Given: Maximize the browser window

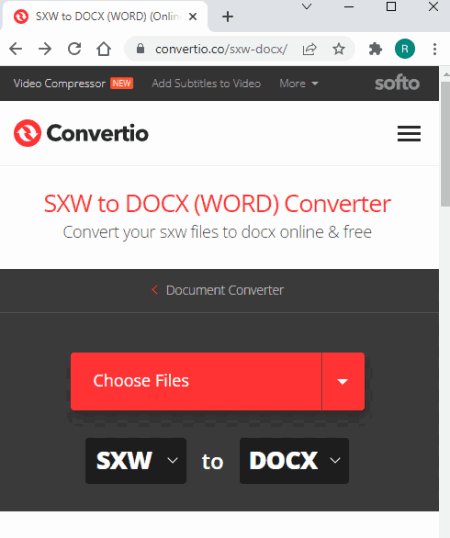Looking at the screenshot, I should [391, 7].
